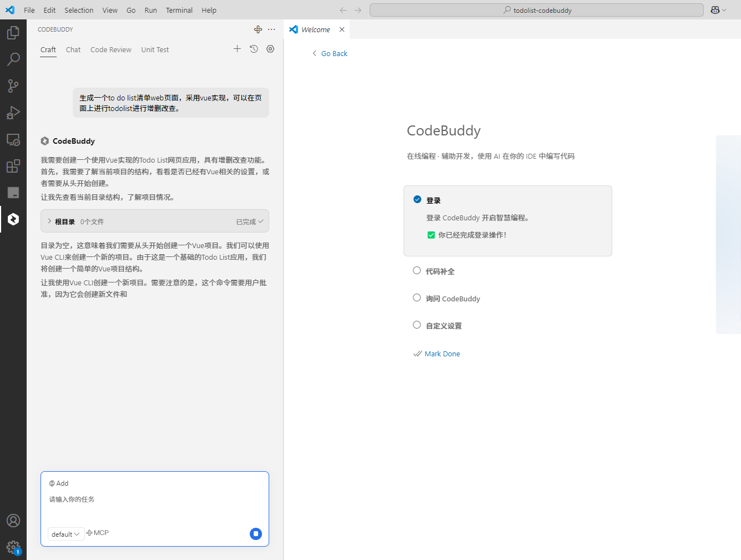Screen dimensions: 741x560
Task: Switch to the Unit Test tab
Action: pos(155,49)
